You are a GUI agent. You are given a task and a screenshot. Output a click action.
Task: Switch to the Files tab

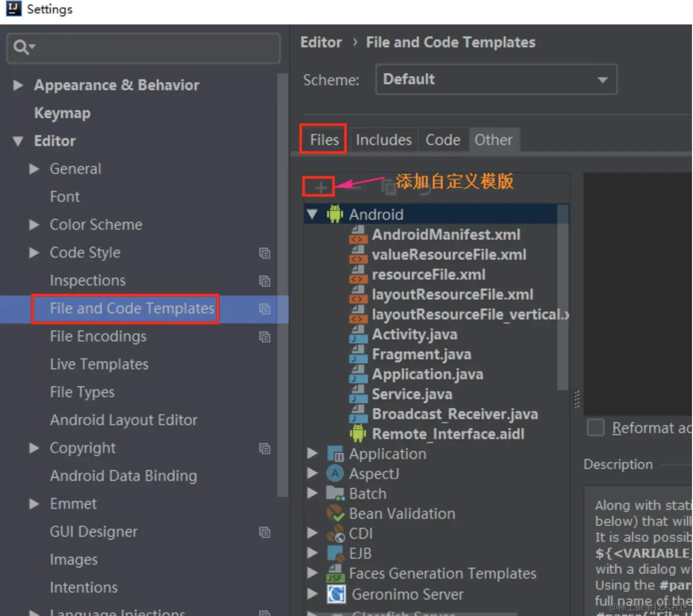[324, 140]
